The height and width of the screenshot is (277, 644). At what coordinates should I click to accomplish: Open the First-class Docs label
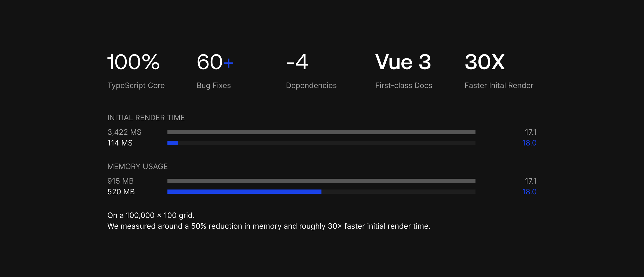pos(404,85)
